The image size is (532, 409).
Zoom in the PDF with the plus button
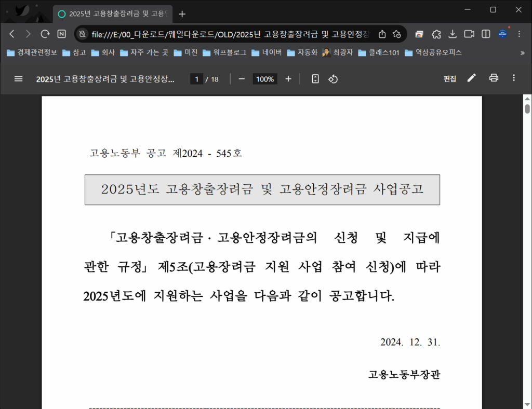(288, 79)
